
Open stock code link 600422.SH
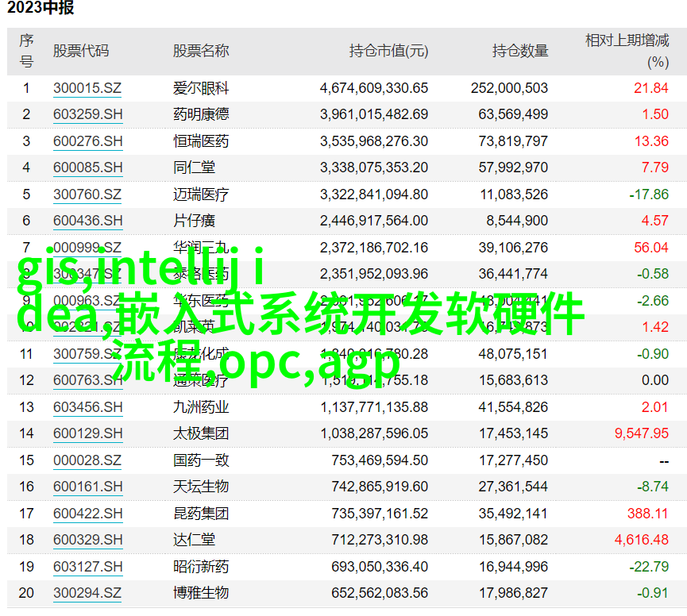[x=87, y=514]
